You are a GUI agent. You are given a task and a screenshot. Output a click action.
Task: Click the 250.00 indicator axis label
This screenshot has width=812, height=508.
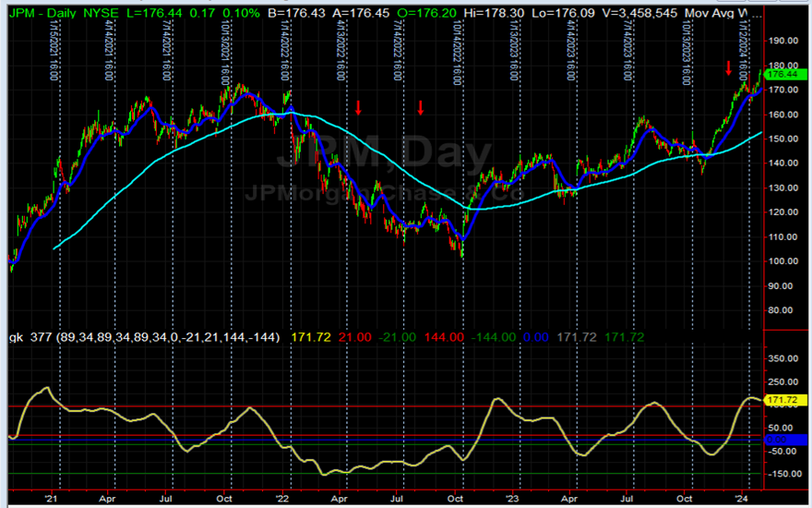[783, 381]
